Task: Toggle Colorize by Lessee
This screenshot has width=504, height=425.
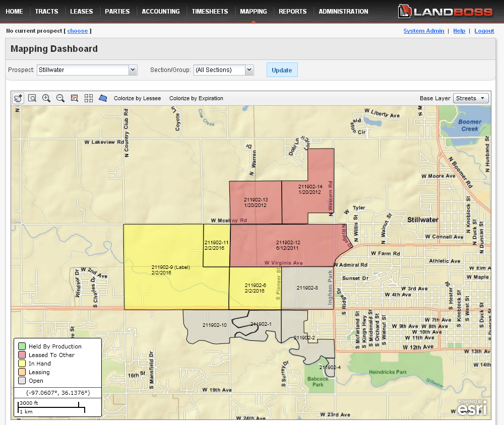Action: click(x=137, y=98)
